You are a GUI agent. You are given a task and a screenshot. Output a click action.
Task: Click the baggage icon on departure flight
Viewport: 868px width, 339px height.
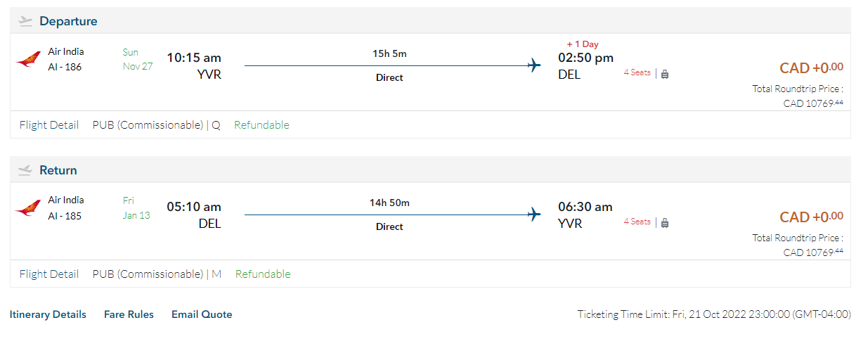point(665,73)
